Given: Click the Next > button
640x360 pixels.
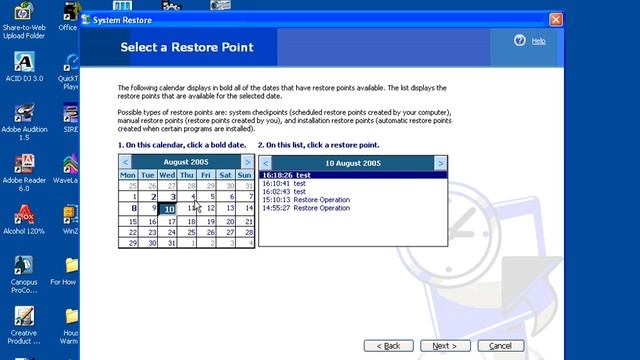Looking at the screenshot, I should tap(445, 346).
